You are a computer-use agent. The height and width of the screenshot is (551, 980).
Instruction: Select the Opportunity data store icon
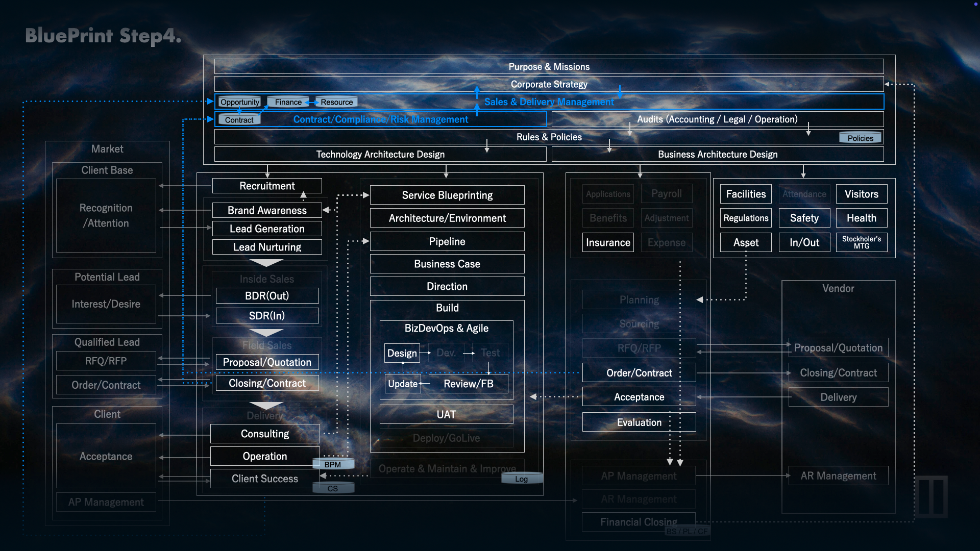tap(239, 102)
